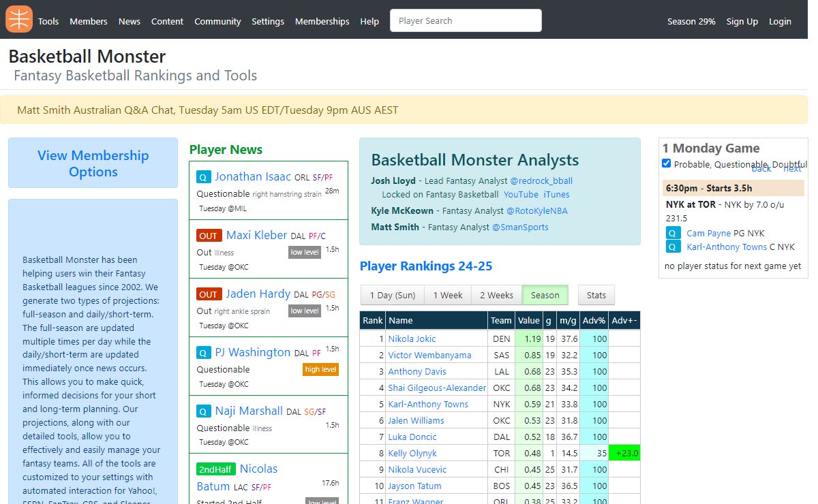Open Kelly Olynyk's player page

coord(412,453)
